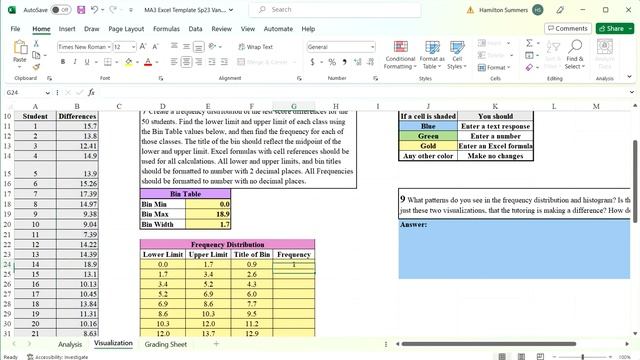Switch to the Formulas tab

(x=166, y=29)
